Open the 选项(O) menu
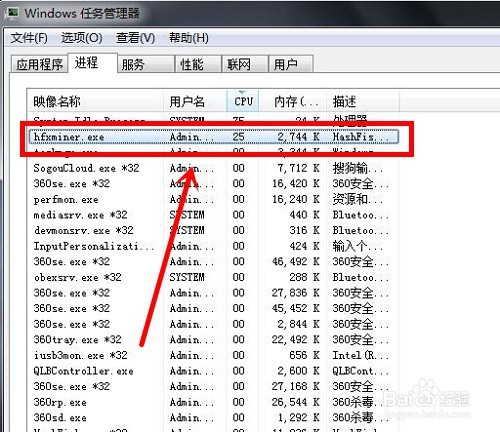This screenshot has width=500, height=432. click(x=82, y=38)
